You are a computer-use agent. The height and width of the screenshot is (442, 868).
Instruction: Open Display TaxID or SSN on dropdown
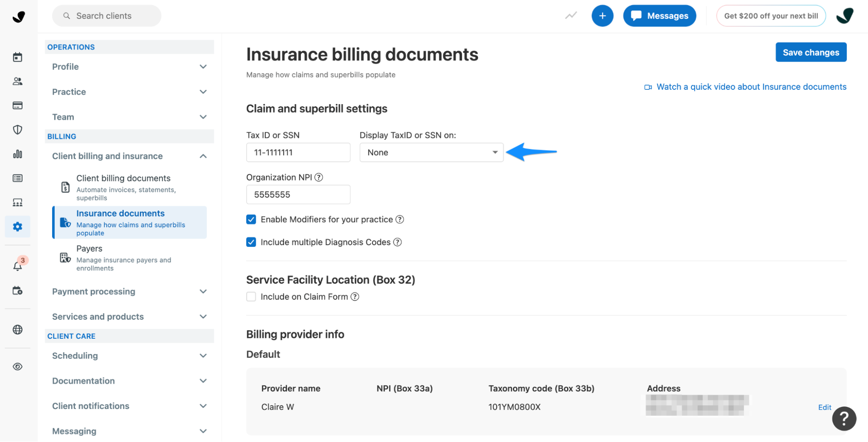[x=431, y=152]
